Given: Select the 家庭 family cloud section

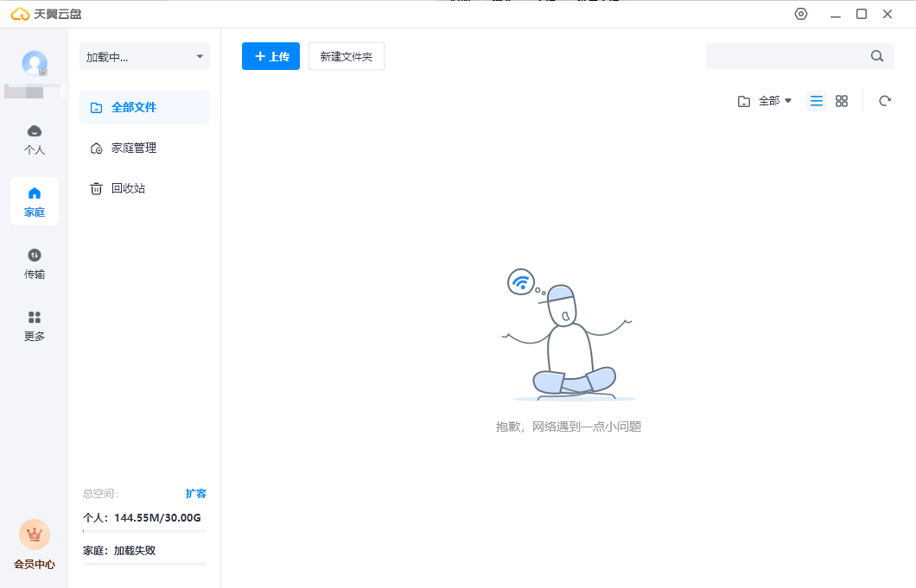Looking at the screenshot, I should pos(35,201).
